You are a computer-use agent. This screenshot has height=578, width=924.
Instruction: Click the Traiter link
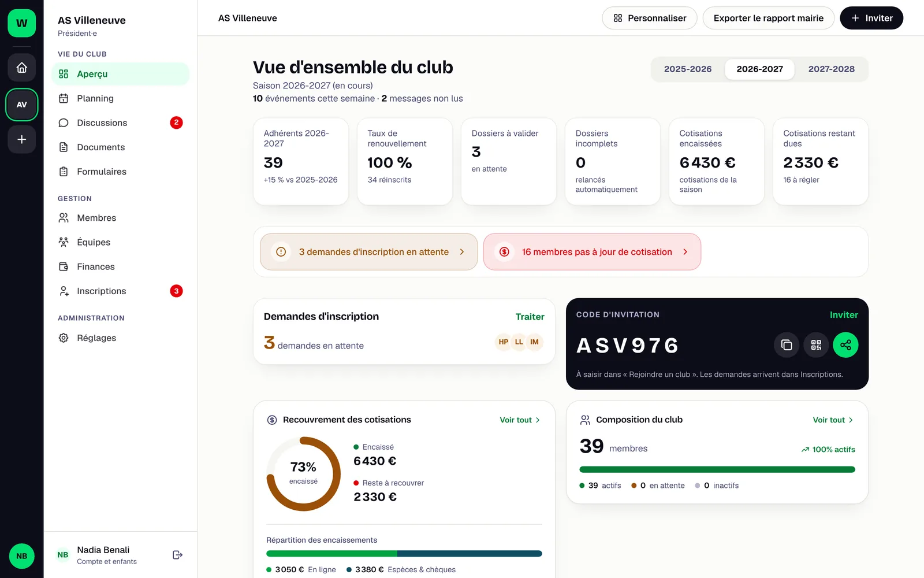(530, 317)
